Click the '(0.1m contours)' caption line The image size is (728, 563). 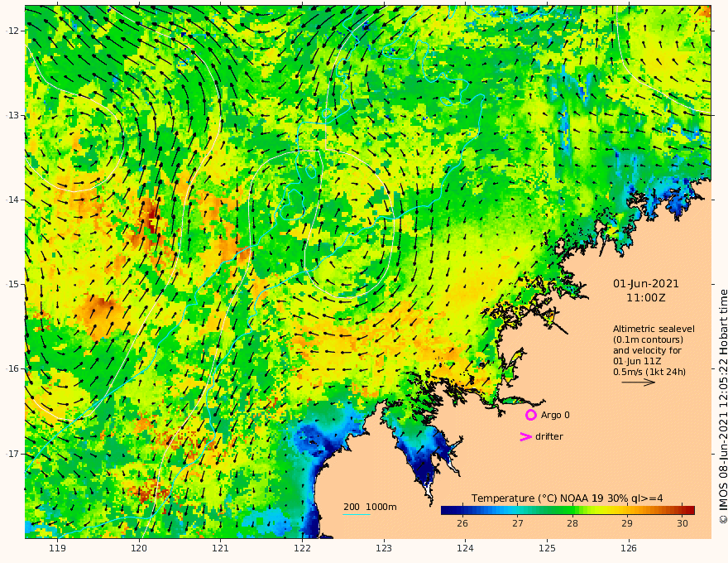[x=648, y=339]
